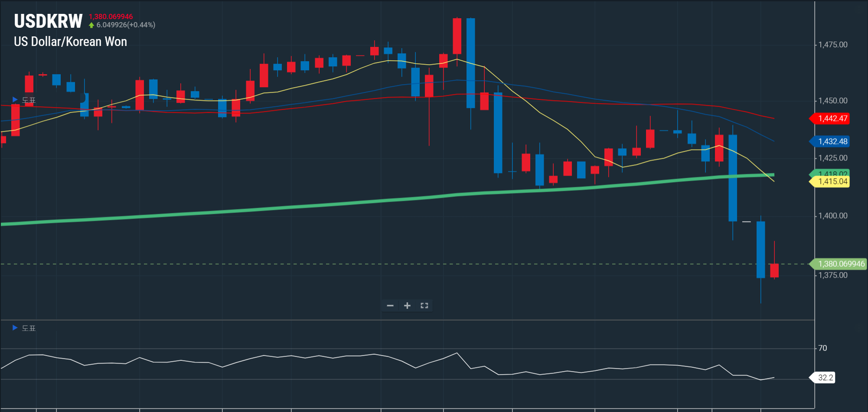Screen dimensions: 868x412
Task: Click the green up arrow change indicator
Action: pyautogui.click(x=91, y=25)
